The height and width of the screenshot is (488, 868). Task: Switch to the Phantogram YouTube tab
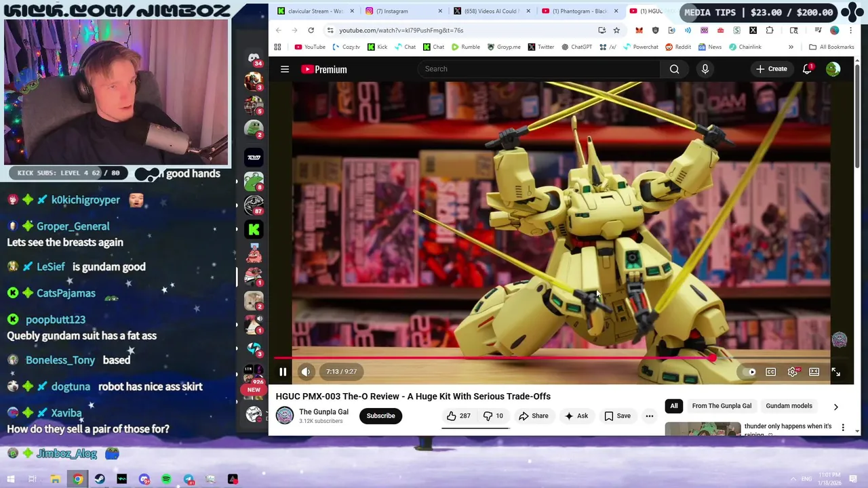[578, 11]
